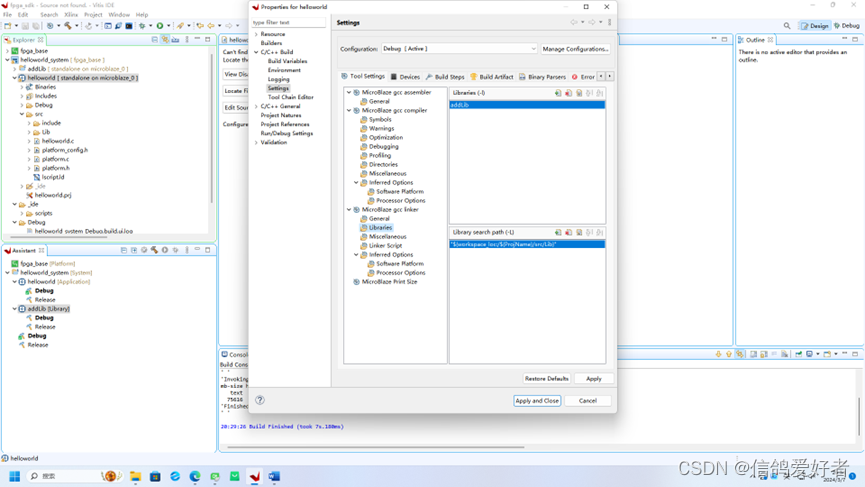Collapse MicroBlaze gcc assembler node
The width and height of the screenshot is (865, 487).
pos(349,93)
